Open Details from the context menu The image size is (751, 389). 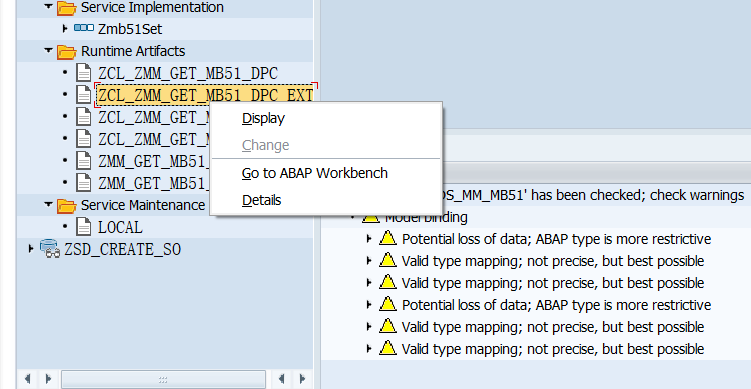[262, 200]
